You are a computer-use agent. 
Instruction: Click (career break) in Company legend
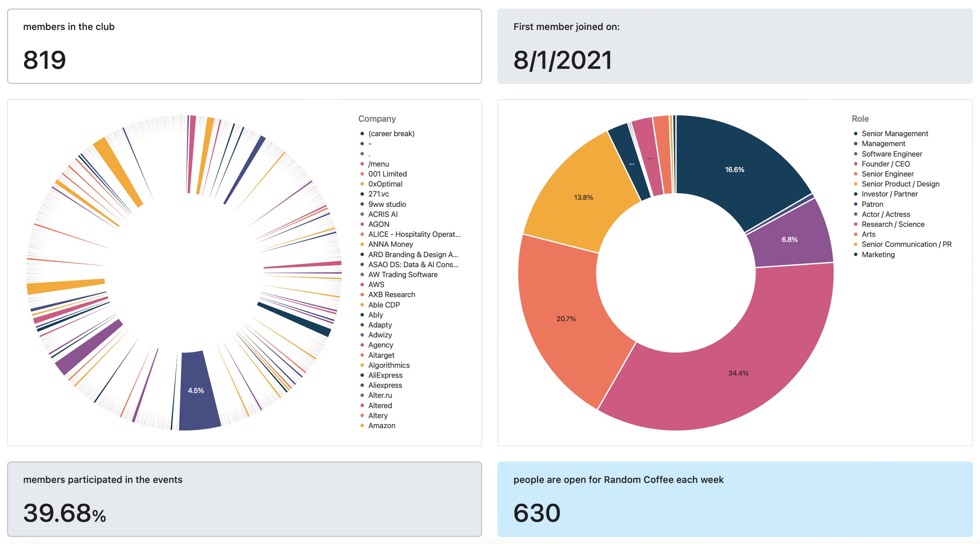[387, 134]
